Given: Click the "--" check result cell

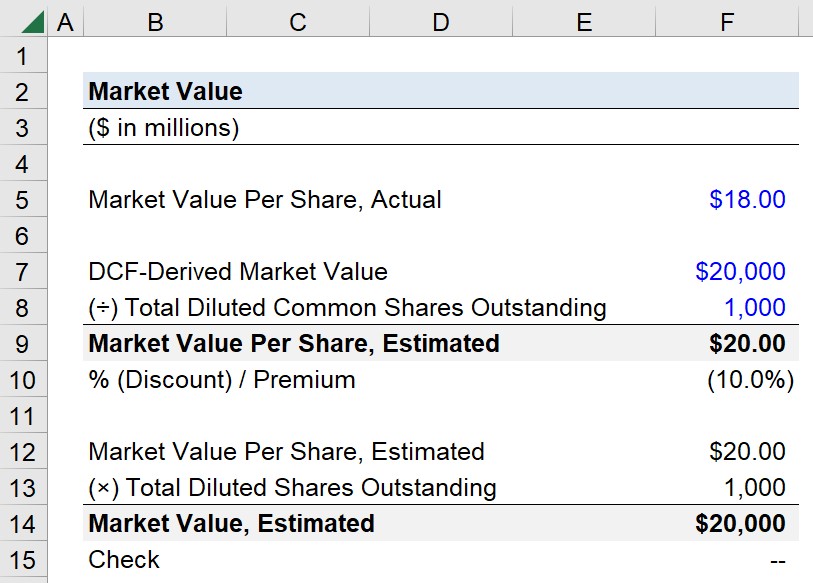Looking at the screenshot, I should pyautogui.click(x=774, y=559).
